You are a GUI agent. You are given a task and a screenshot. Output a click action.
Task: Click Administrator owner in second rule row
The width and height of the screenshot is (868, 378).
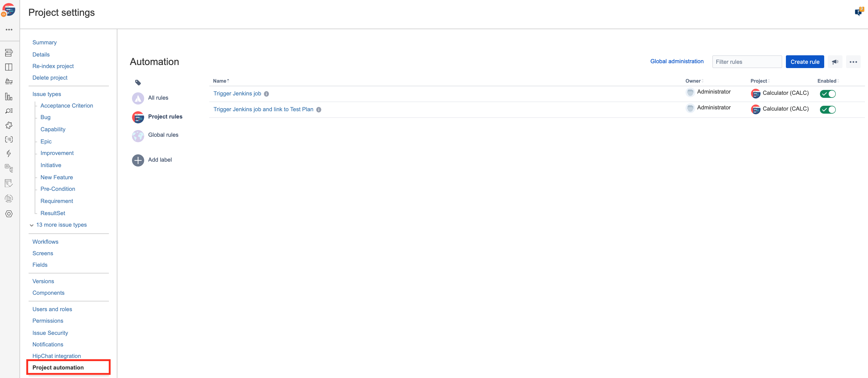click(713, 107)
